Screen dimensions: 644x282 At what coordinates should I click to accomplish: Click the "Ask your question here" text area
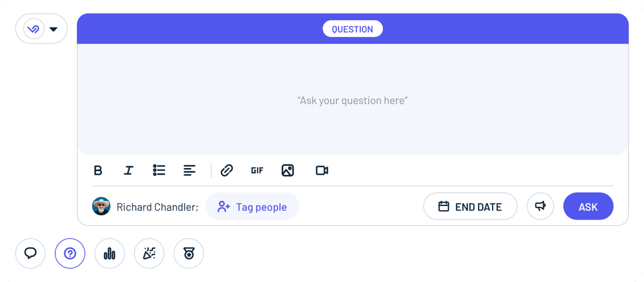tap(353, 100)
